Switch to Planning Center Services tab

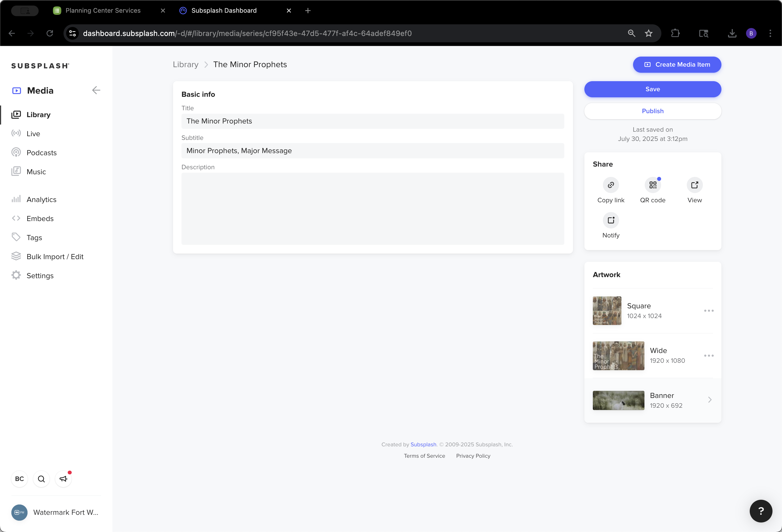coord(103,10)
